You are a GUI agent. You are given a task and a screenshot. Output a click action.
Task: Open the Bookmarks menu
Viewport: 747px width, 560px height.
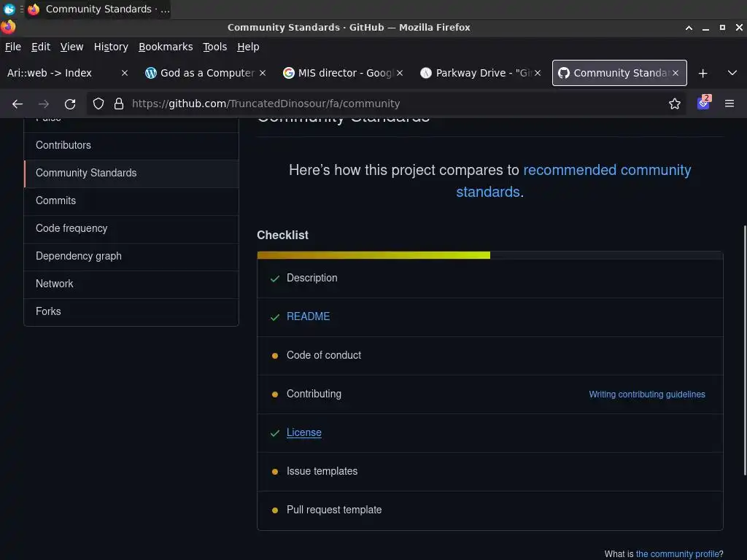166,47
